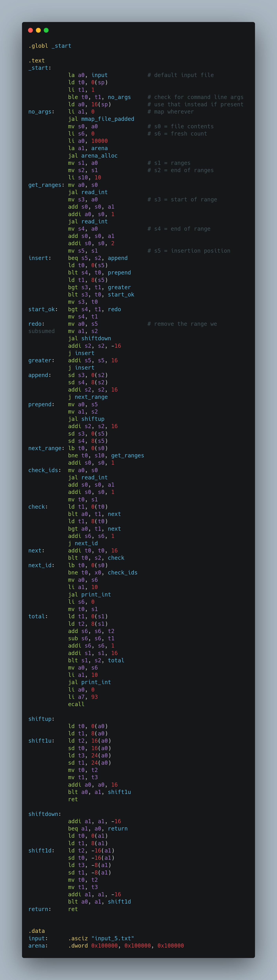Image resolution: width=277 pixels, height=980 pixels.
Task: Click the "next_range:" label definition
Action: pos(46,448)
